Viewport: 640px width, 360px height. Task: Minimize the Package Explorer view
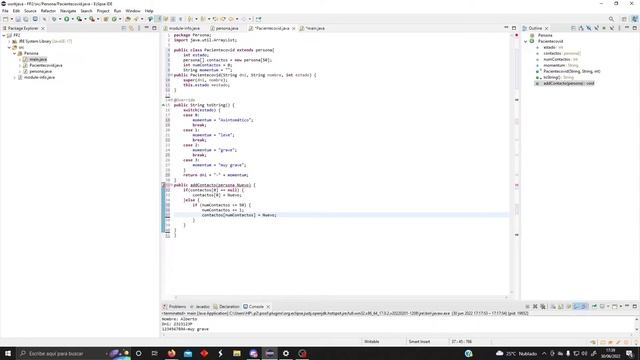click(147, 28)
